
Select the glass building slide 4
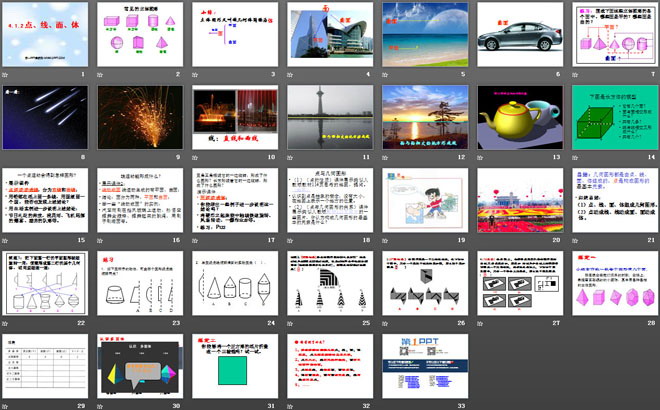click(328, 35)
